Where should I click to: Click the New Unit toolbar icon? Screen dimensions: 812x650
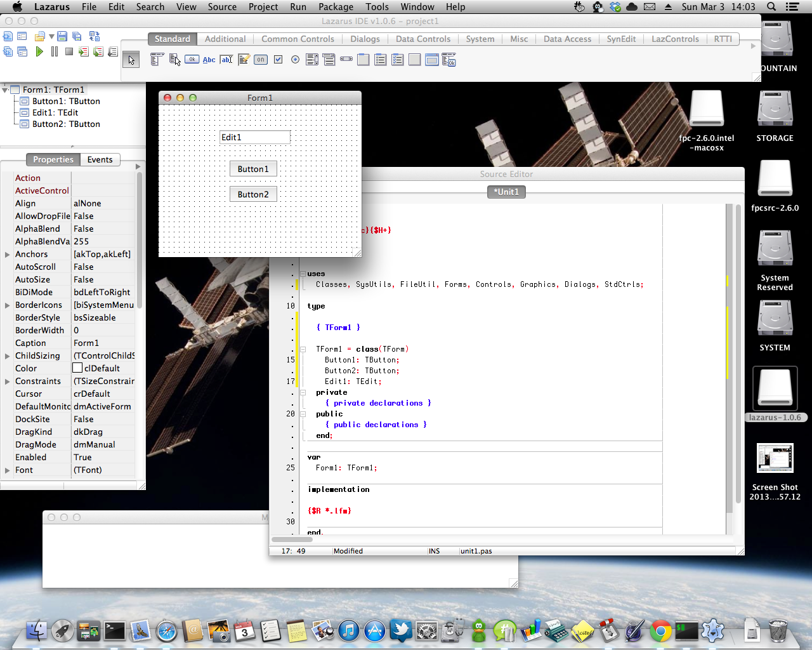8,36
